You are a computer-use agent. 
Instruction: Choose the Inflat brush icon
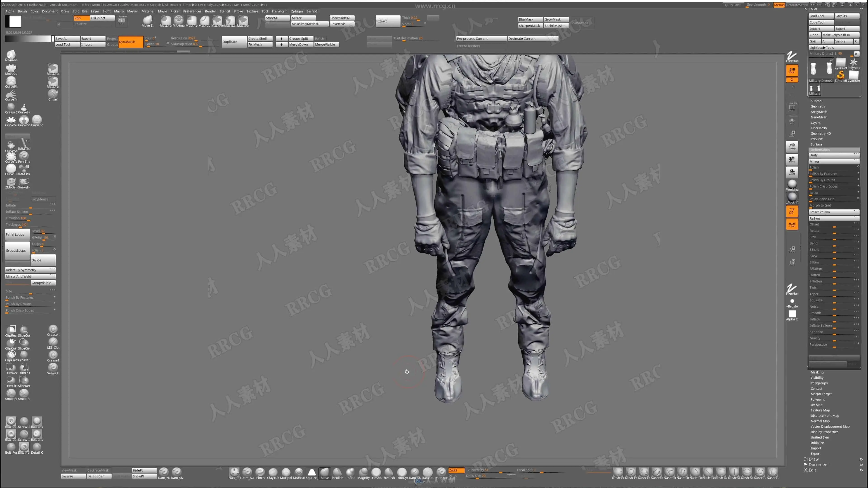pyautogui.click(x=350, y=472)
